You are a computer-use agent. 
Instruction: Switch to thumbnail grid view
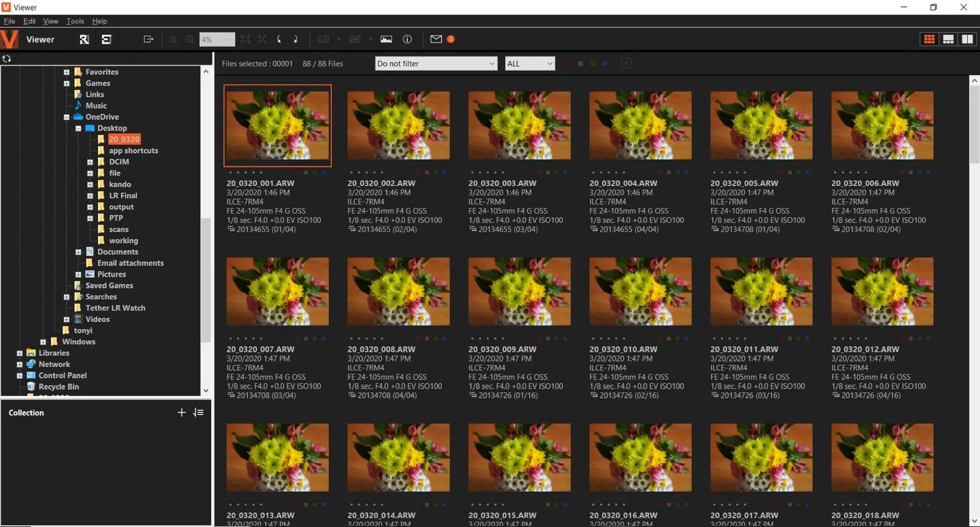coord(929,39)
